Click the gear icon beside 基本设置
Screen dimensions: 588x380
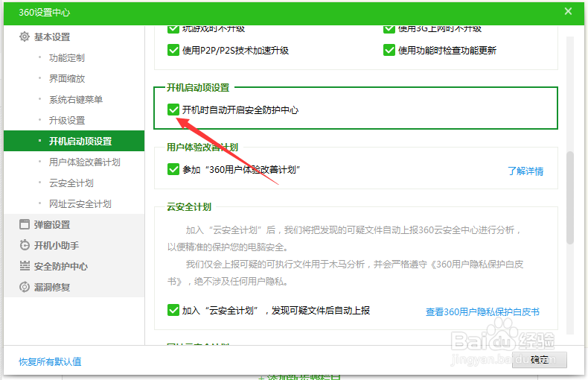click(x=25, y=37)
